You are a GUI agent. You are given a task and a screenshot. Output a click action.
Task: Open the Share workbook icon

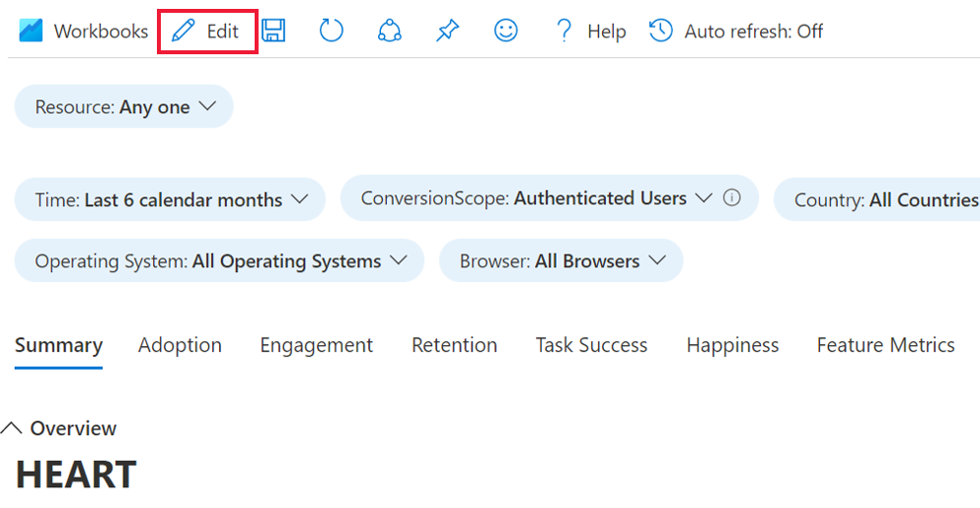pos(390,32)
